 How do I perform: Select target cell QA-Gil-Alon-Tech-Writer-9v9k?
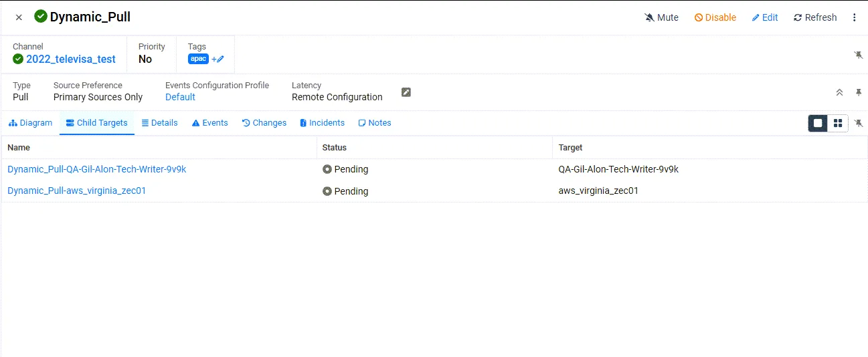click(x=619, y=169)
